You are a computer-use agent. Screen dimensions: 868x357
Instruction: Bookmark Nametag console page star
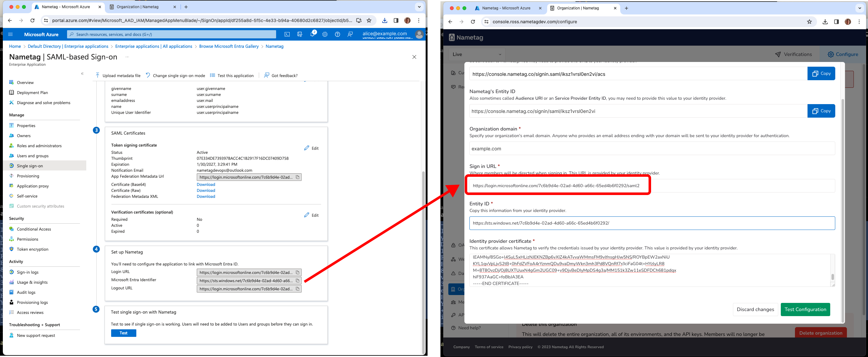click(809, 22)
